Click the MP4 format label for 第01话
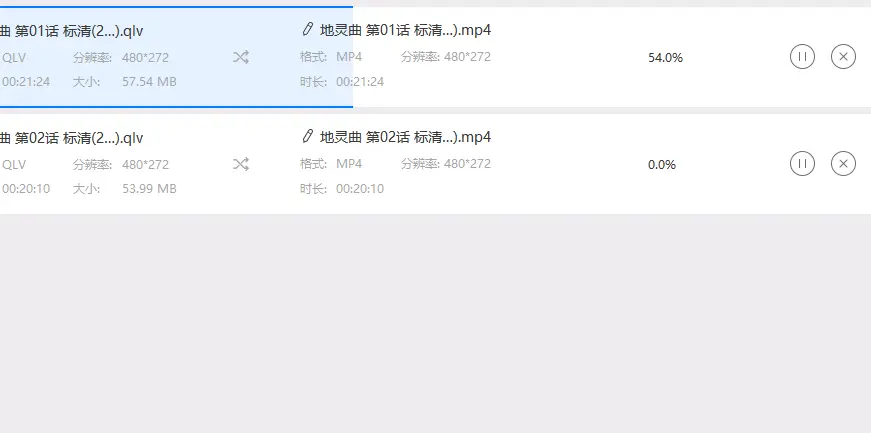Image resolution: width=871 pixels, height=433 pixels. [349, 57]
